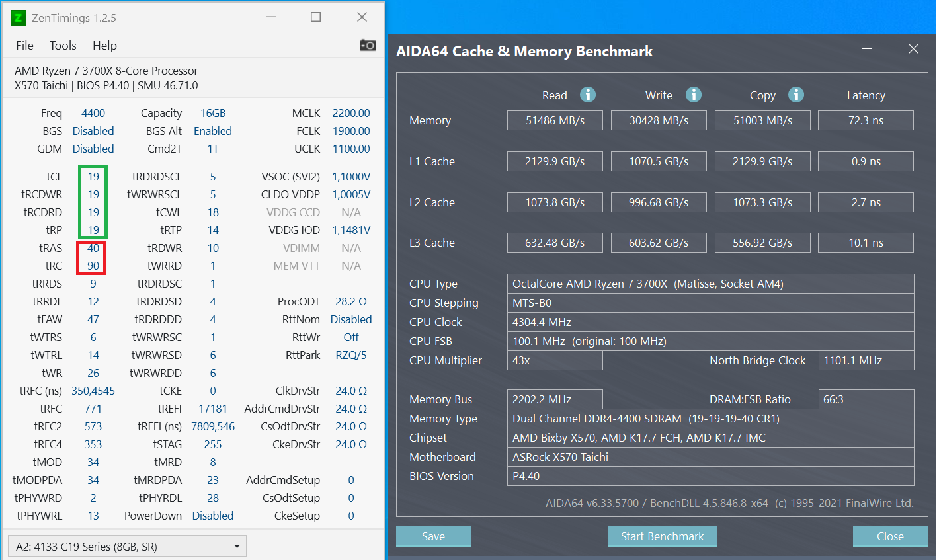Open the Help menu in ZenTimings

[x=104, y=46]
